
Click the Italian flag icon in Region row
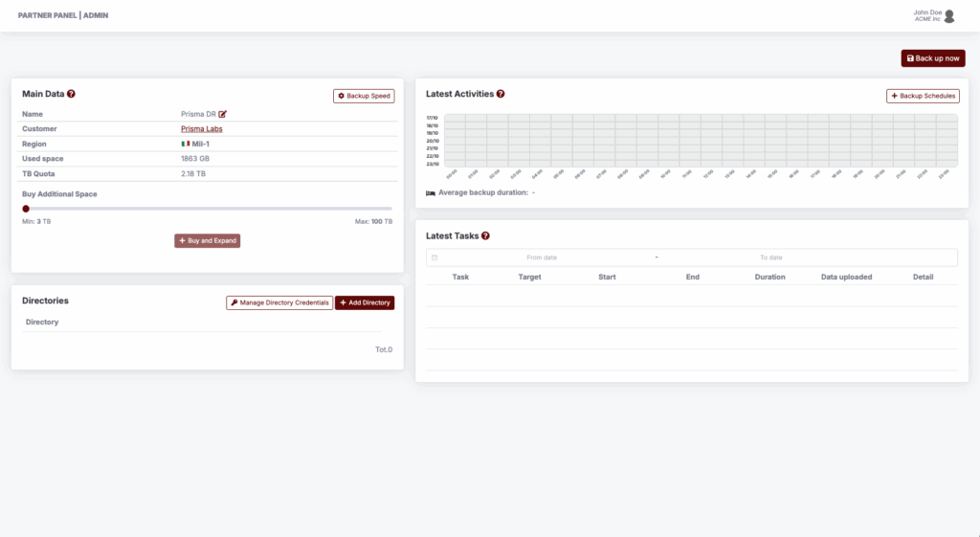(x=185, y=144)
